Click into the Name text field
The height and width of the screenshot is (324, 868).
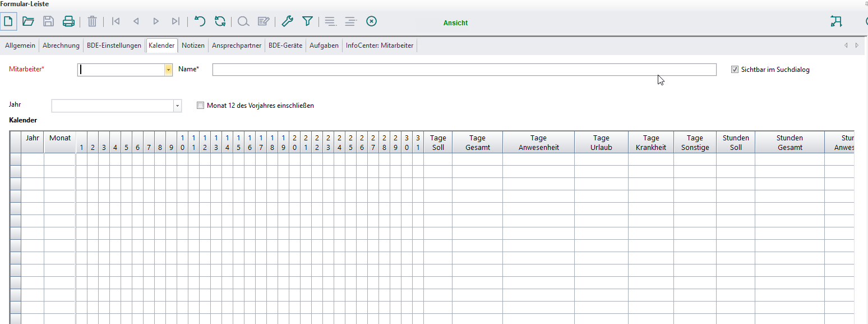click(x=464, y=70)
